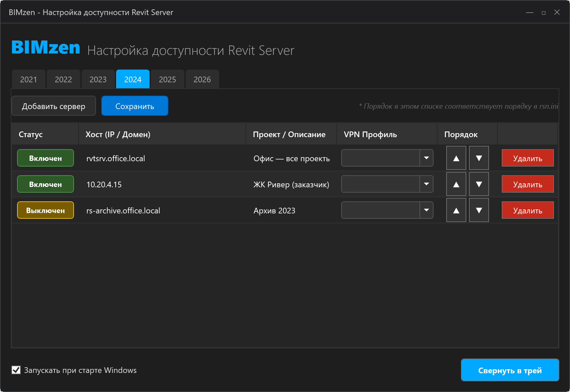
Task: Click Добавить сервер button
Action: 54,106
